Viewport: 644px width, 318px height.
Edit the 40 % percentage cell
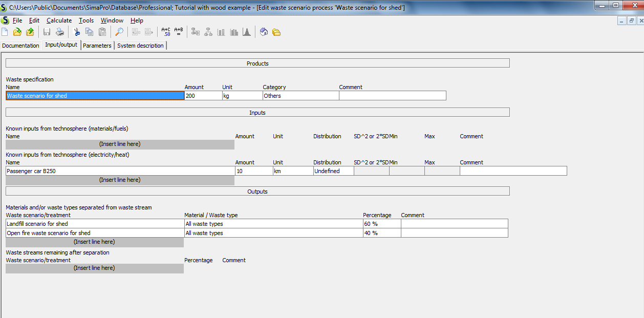click(x=382, y=233)
